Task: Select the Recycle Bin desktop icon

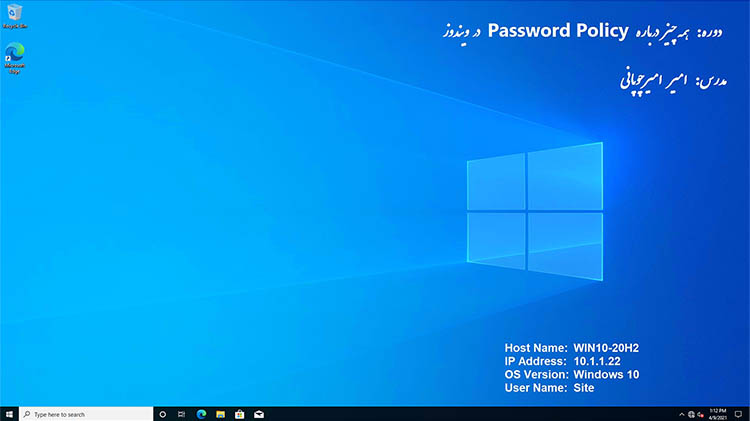Action: coord(15,16)
